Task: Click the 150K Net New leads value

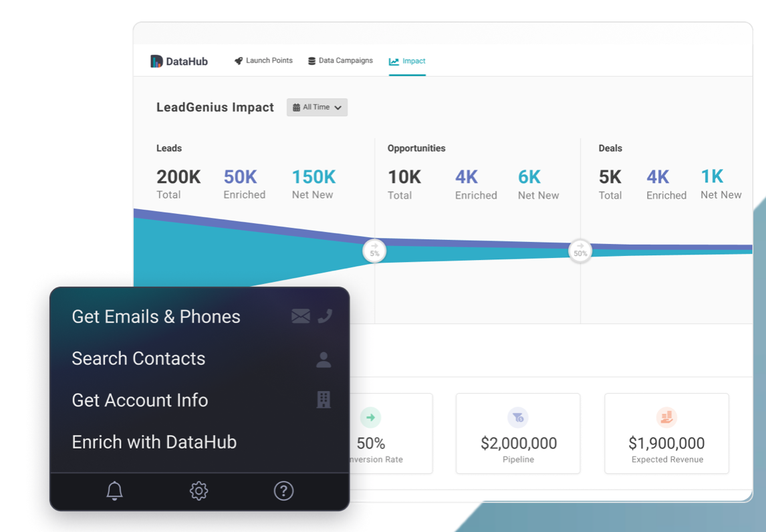Action: point(313,177)
